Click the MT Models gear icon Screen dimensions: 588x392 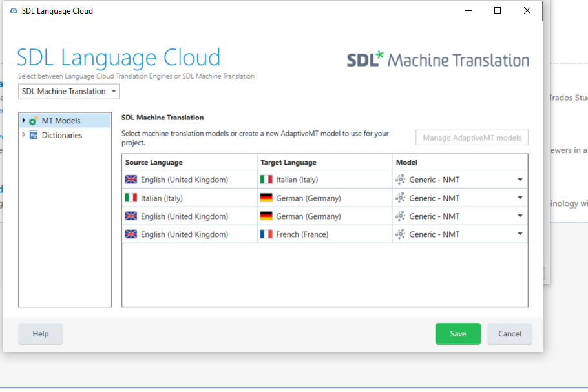[34, 121]
